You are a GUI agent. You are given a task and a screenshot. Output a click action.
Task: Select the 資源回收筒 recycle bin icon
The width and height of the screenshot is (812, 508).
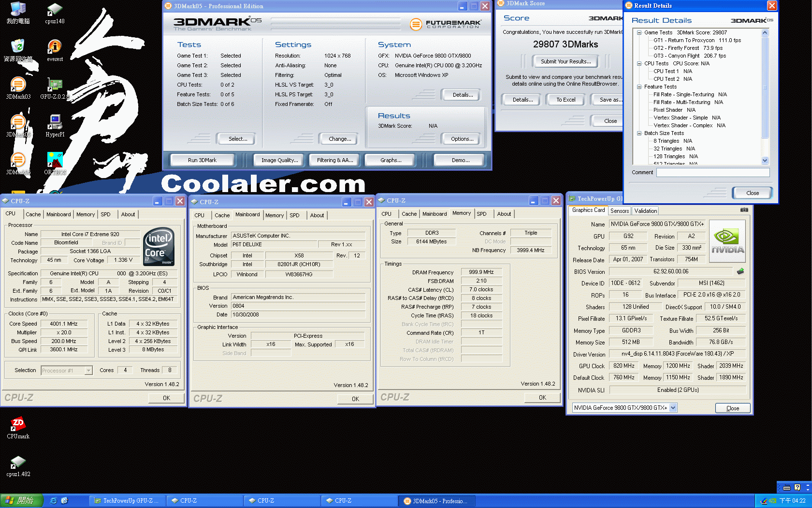[18, 50]
